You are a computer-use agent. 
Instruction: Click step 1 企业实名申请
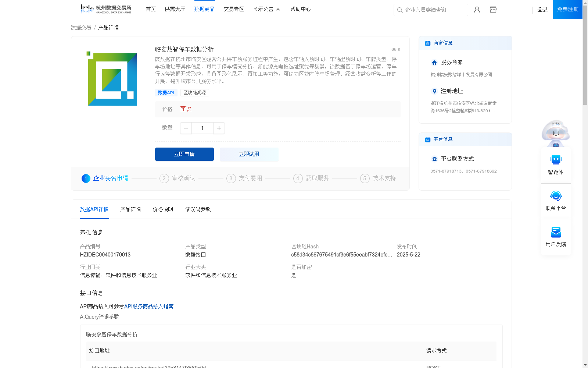pyautogui.click(x=105, y=178)
